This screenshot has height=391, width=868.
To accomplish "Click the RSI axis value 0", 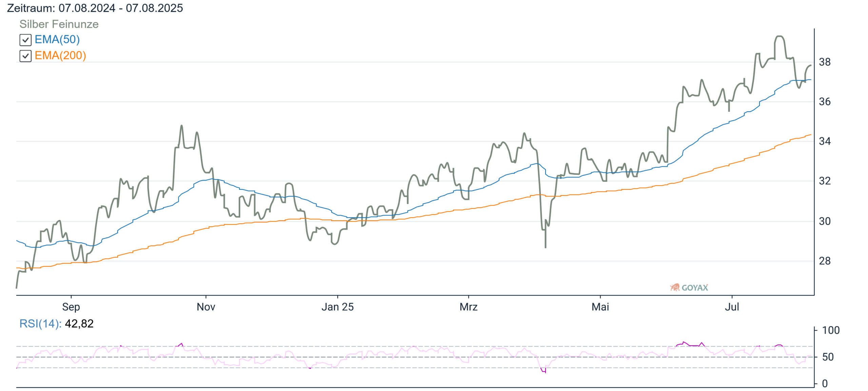I will [825, 384].
